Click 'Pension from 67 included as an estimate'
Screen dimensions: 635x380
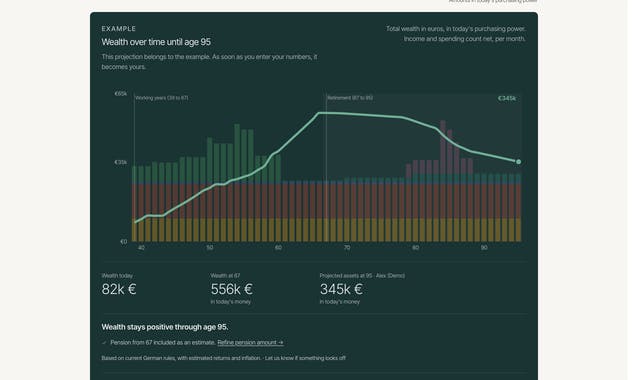pyautogui.click(x=163, y=343)
